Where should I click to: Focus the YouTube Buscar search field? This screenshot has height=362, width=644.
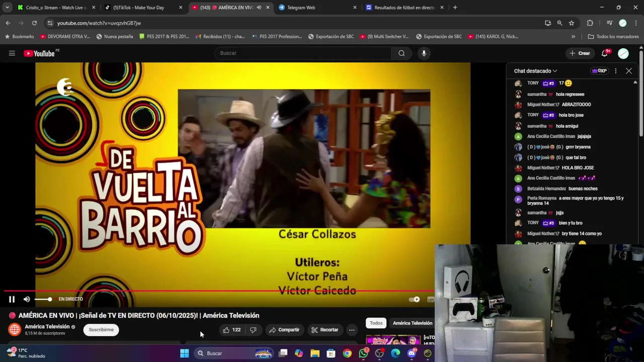click(x=303, y=53)
